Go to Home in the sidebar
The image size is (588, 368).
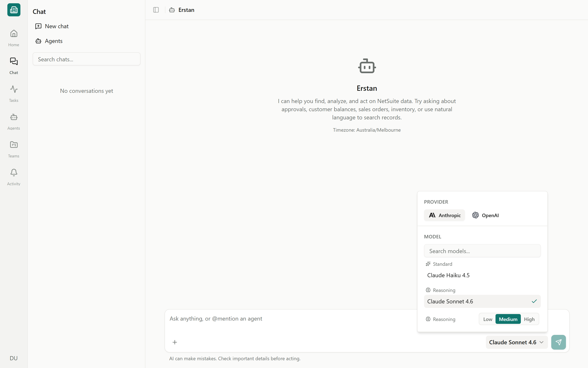pyautogui.click(x=14, y=38)
